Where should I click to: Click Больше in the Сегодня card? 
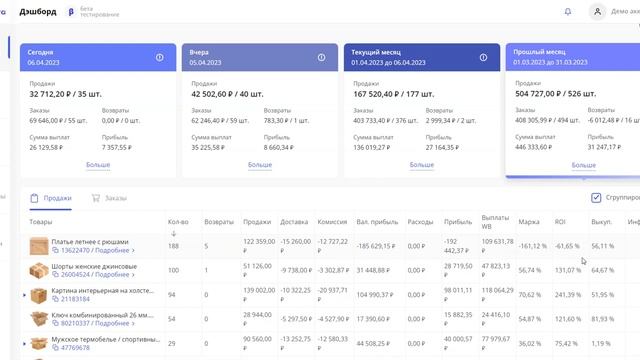point(98,164)
